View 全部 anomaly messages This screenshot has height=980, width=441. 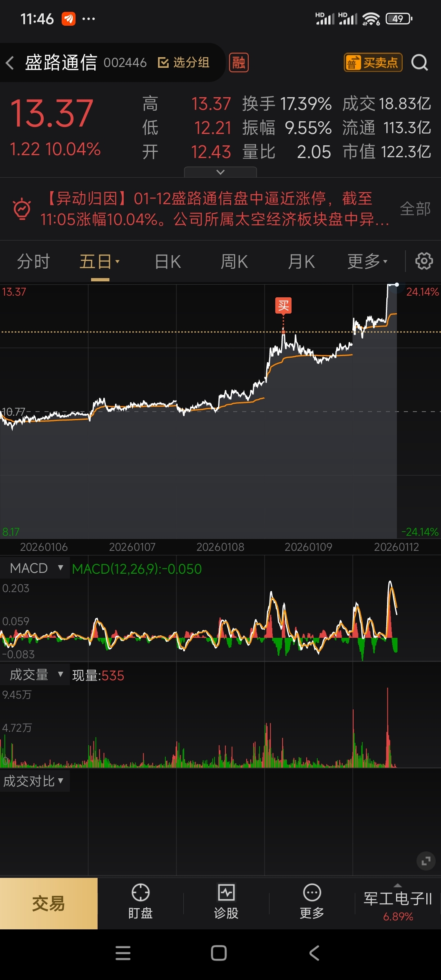point(415,209)
